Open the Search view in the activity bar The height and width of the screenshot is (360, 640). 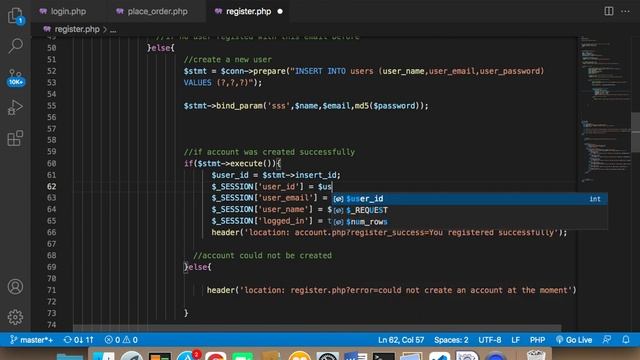pyautogui.click(x=16, y=46)
